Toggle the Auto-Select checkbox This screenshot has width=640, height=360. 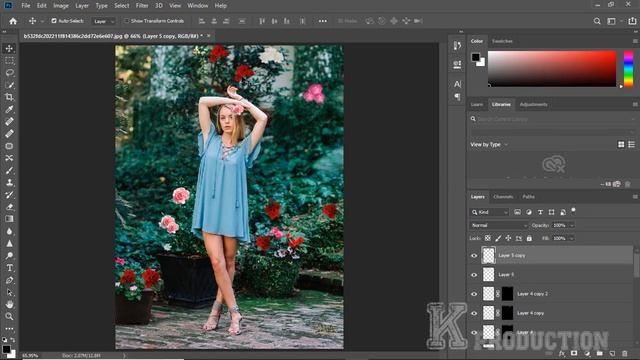click(54, 21)
